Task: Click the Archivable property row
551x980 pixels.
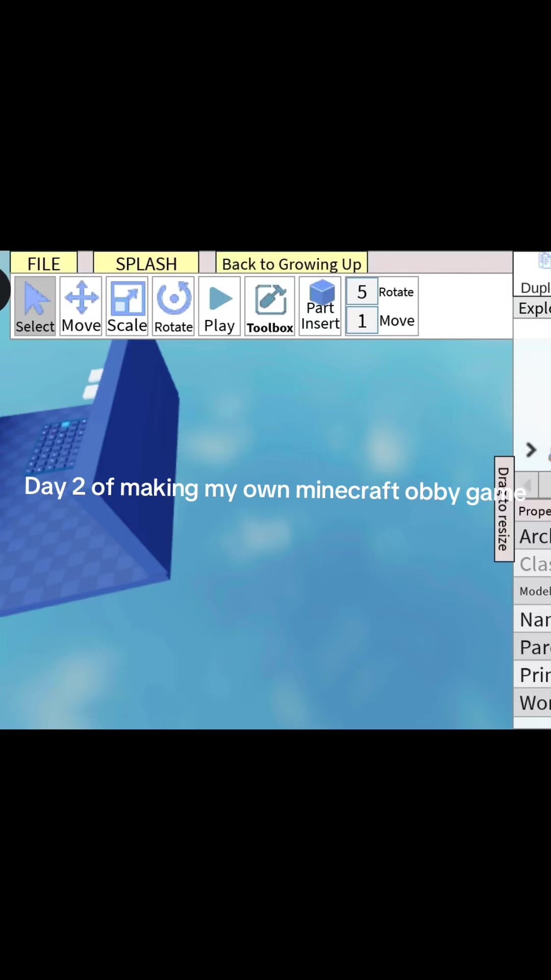Action: [x=533, y=536]
